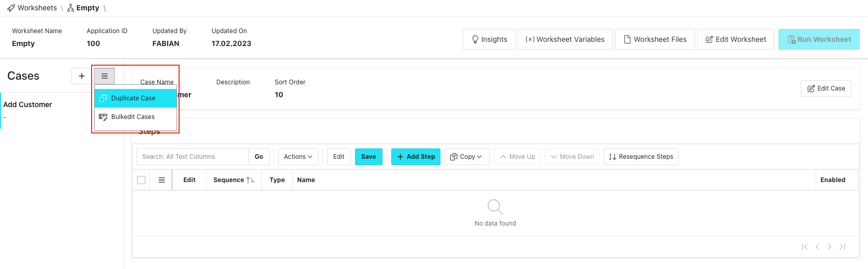Click the Edit Worksheet button

pos(736,39)
